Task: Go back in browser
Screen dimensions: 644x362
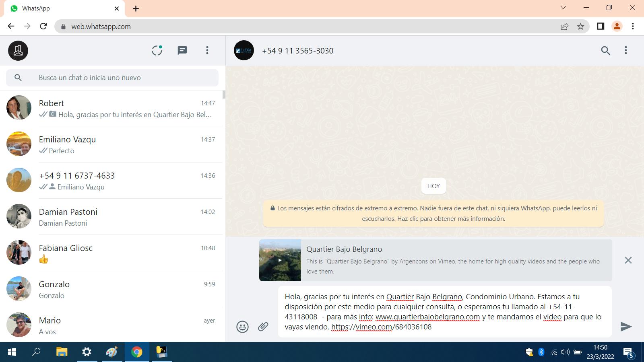Action: (x=11, y=26)
